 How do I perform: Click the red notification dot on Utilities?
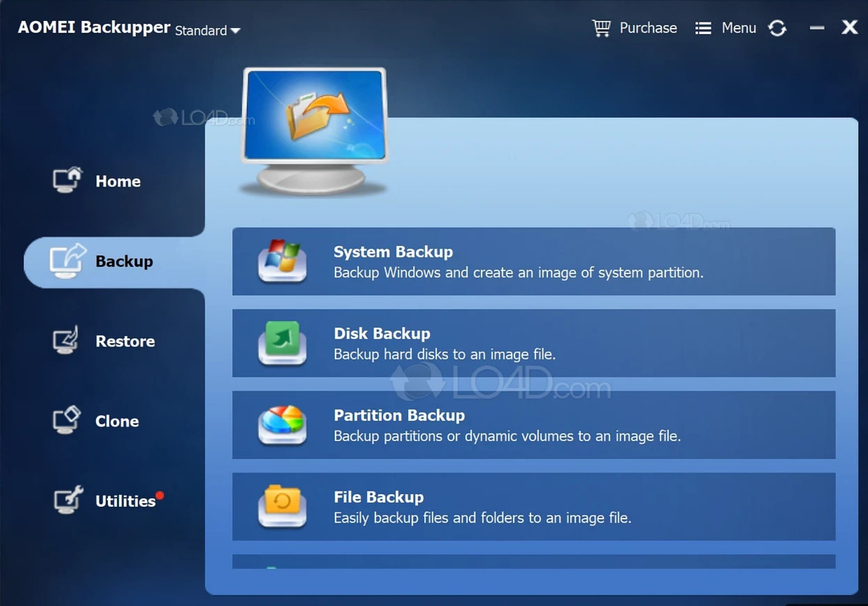pos(160,495)
